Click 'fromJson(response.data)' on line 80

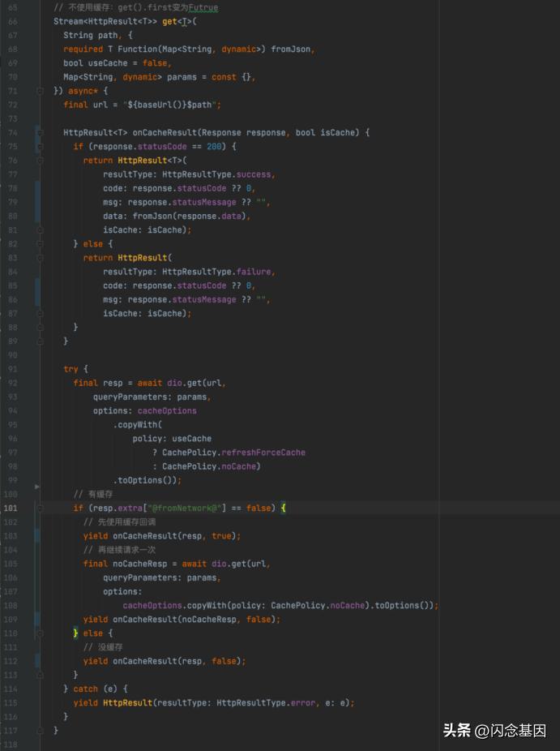[x=189, y=216]
